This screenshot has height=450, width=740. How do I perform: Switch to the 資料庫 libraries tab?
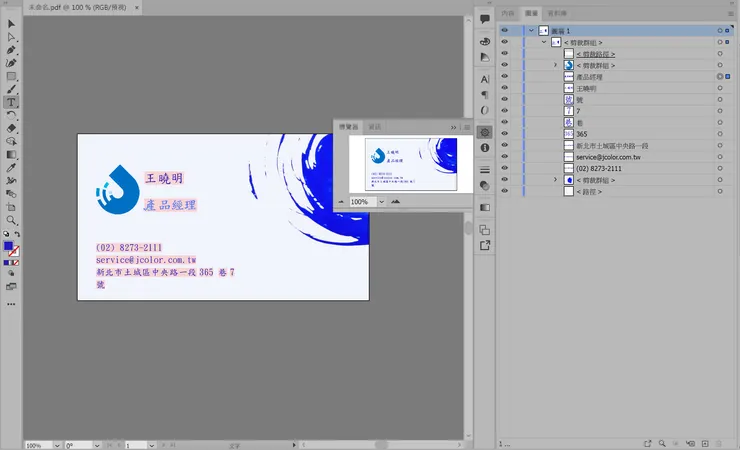pos(557,13)
